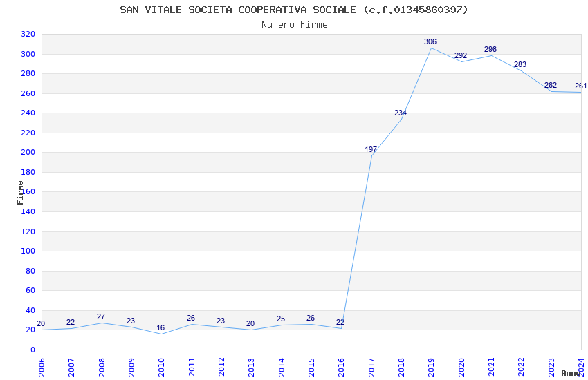Image resolution: width=588 pixels, height=380 pixels.
Task: Select the 298 data label at 2021
Action: point(490,49)
